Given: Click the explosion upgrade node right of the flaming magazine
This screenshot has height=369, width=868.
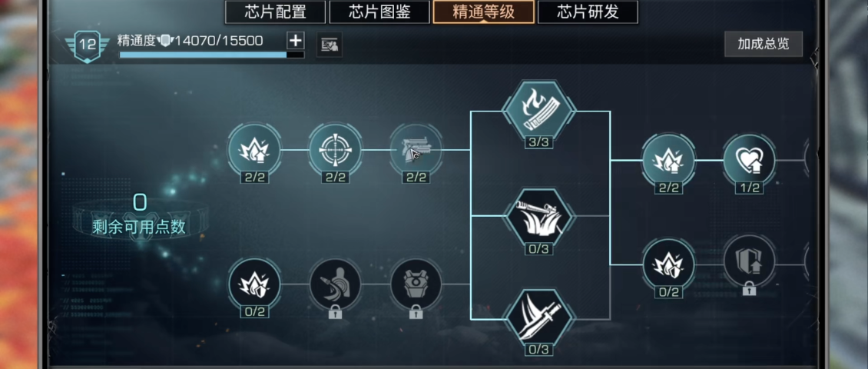Looking at the screenshot, I should pyautogui.click(x=668, y=160).
